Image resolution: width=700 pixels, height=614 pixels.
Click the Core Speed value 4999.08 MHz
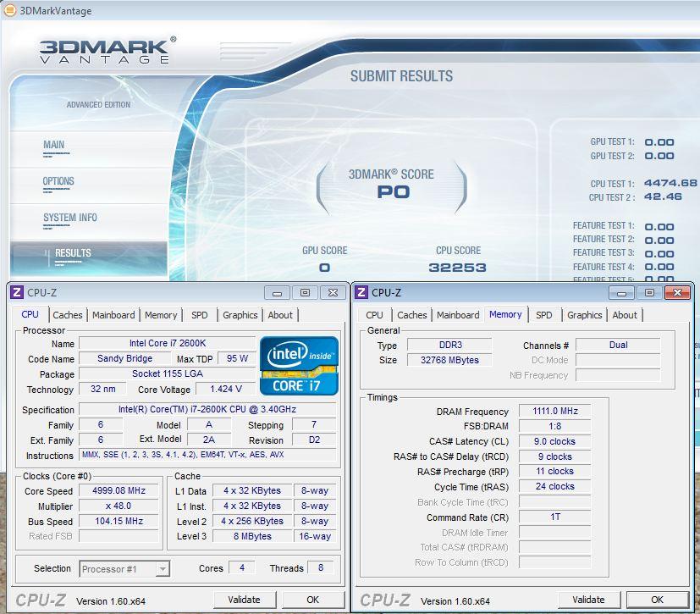pyautogui.click(x=119, y=490)
